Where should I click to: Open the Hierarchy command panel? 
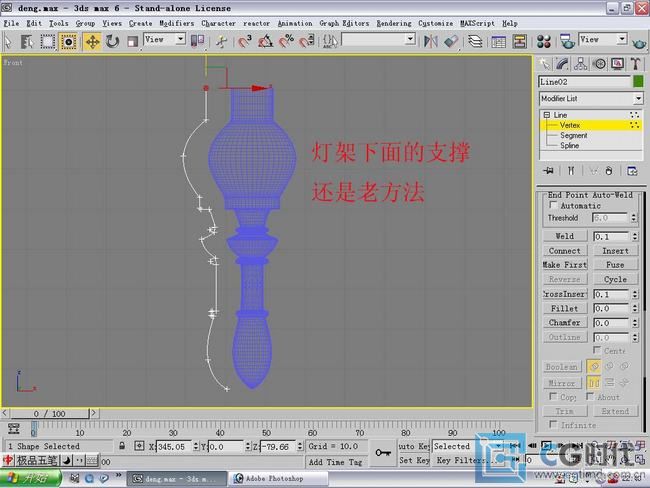click(581, 64)
